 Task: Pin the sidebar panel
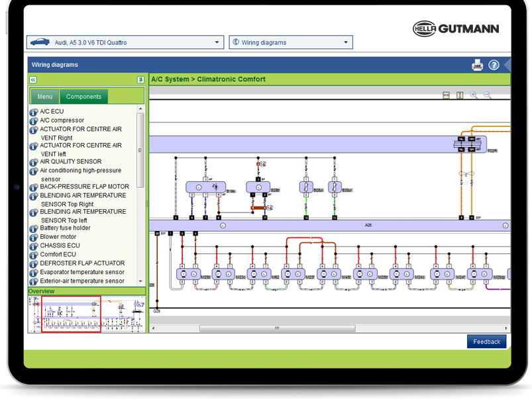[140, 79]
